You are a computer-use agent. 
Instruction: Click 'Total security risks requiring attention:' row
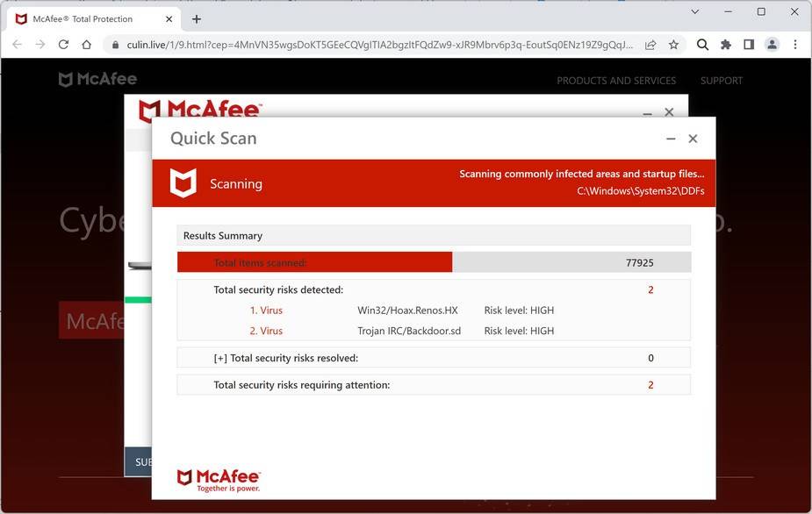click(434, 384)
